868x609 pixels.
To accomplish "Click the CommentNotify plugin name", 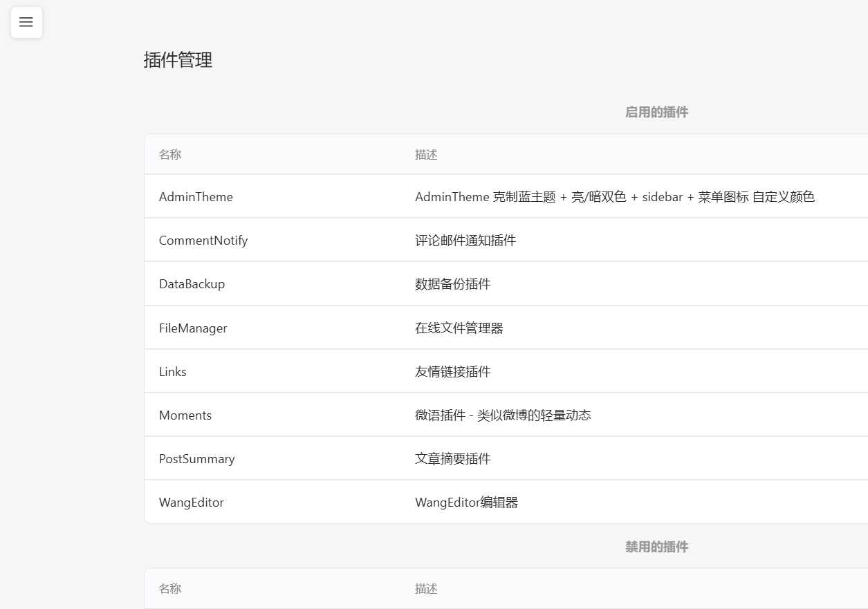I will 203,241.
